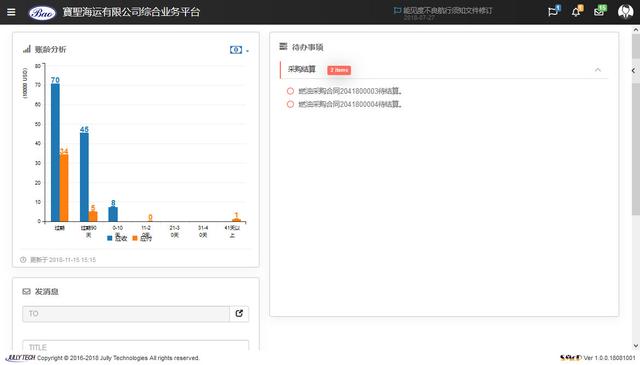640x365 pixels.
Task: Open todo item 燃油采购合同2041800004待结算
Action: pos(350,105)
